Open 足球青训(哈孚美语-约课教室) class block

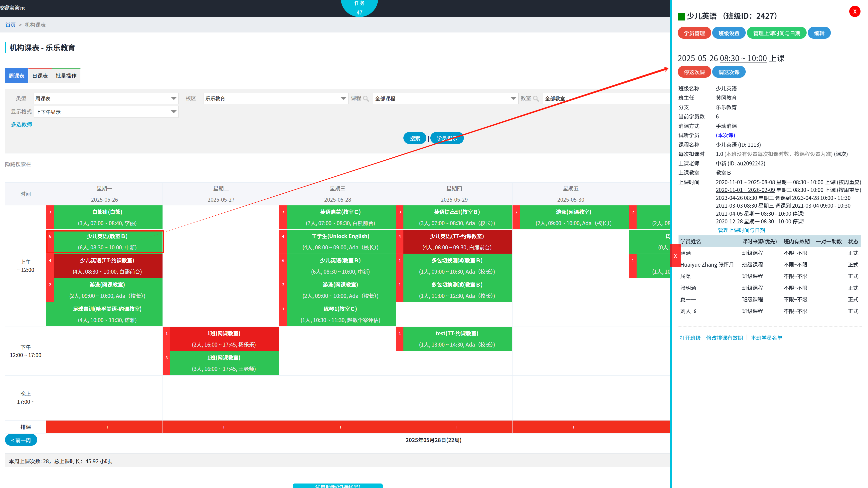click(104, 315)
